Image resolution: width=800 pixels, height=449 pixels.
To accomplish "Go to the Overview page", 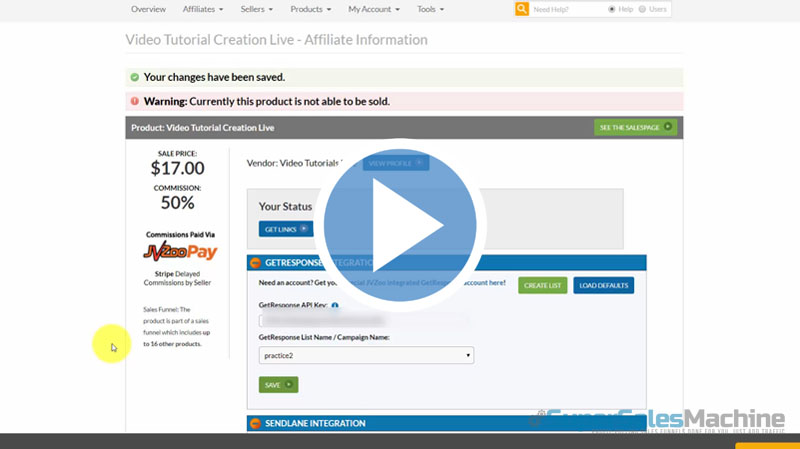I will [148, 9].
